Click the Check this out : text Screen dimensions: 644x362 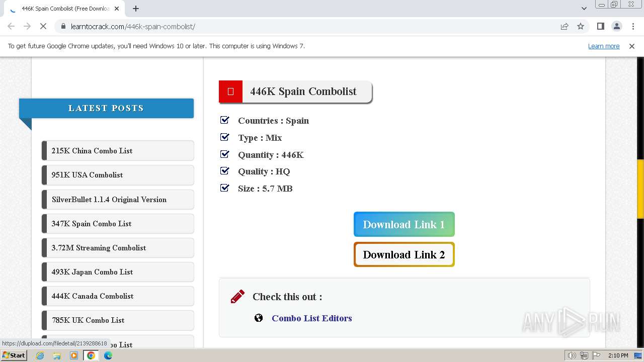click(x=287, y=297)
